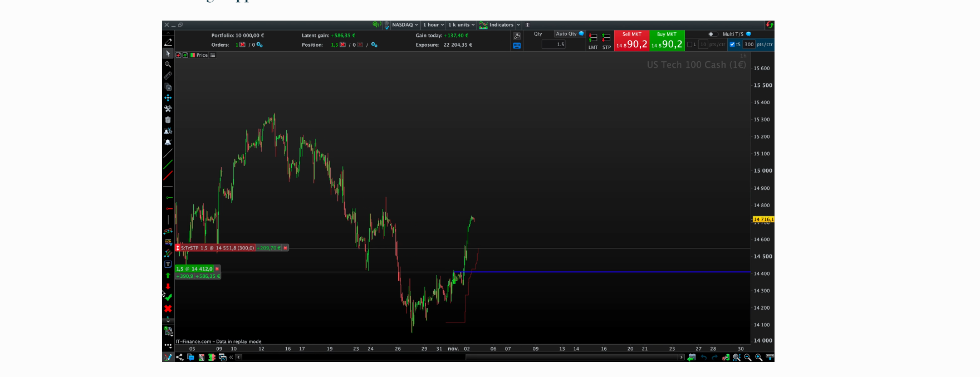This screenshot has width=980, height=377.
Task: Select the cursor pointer tool
Action: pyautogui.click(x=168, y=53)
